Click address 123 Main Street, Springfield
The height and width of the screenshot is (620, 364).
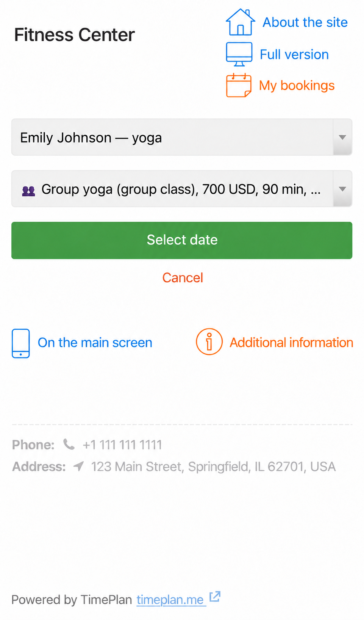pyautogui.click(x=213, y=467)
